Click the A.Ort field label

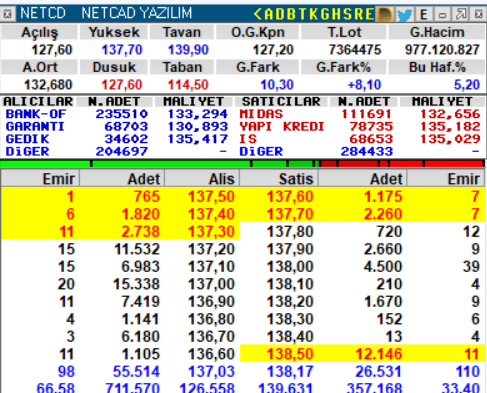[40, 67]
